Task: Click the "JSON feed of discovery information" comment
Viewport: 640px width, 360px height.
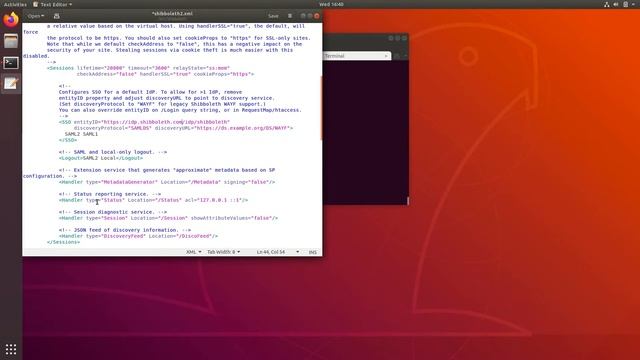Action: pyautogui.click(x=125, y=230)
